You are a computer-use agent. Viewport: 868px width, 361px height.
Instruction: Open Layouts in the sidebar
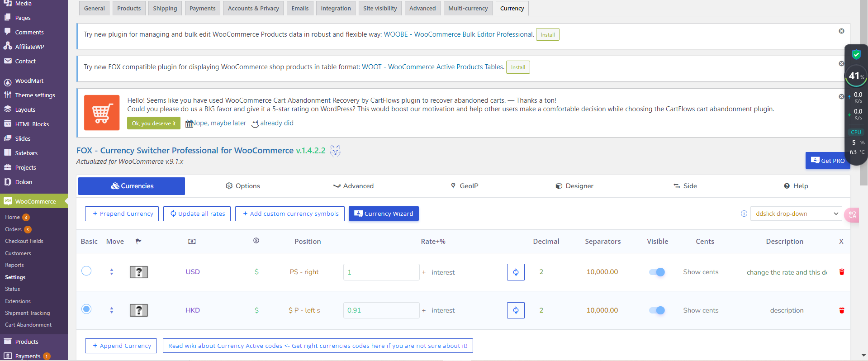(x=25, y=109)
